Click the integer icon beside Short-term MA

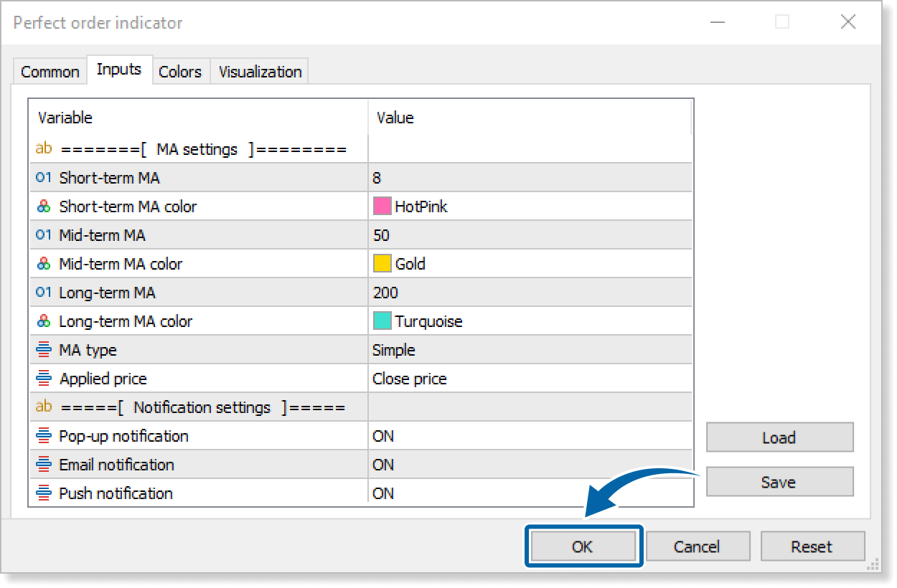(44, 178)
